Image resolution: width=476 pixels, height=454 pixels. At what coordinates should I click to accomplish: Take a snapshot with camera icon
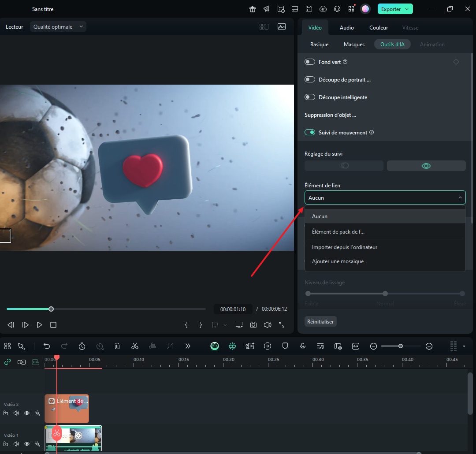click(253, 325)
